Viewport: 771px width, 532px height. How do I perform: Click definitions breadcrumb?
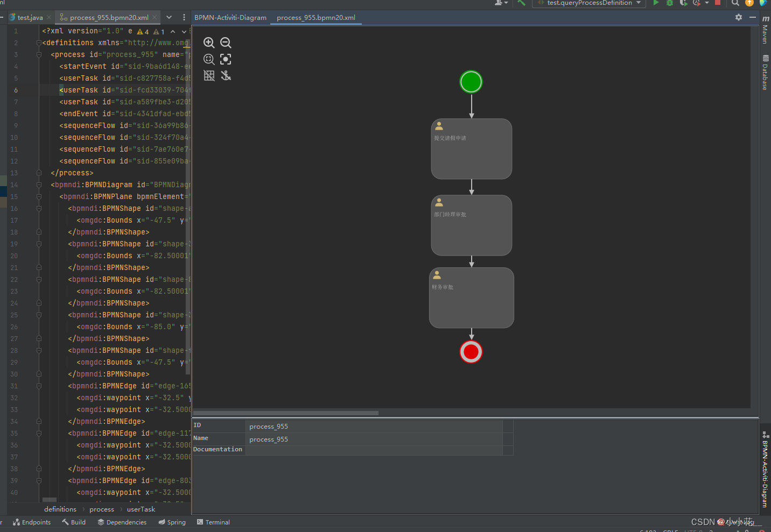click(60, 509)
